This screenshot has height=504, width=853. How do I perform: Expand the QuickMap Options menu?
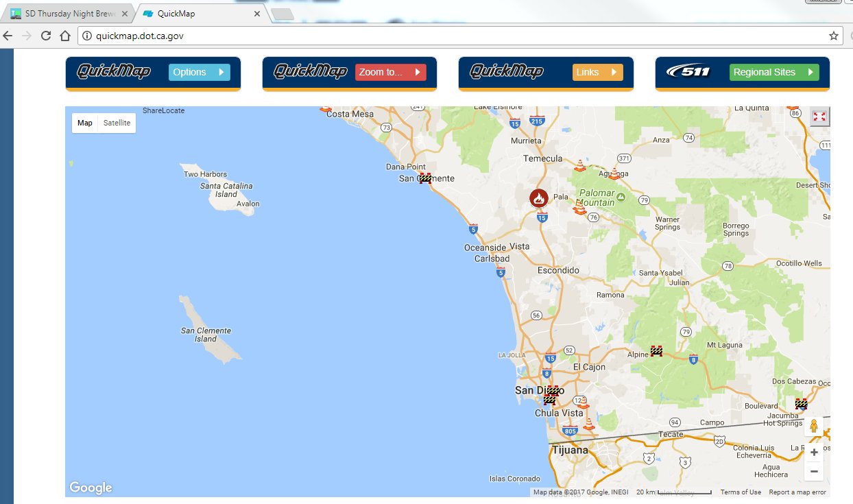(200, 72)
